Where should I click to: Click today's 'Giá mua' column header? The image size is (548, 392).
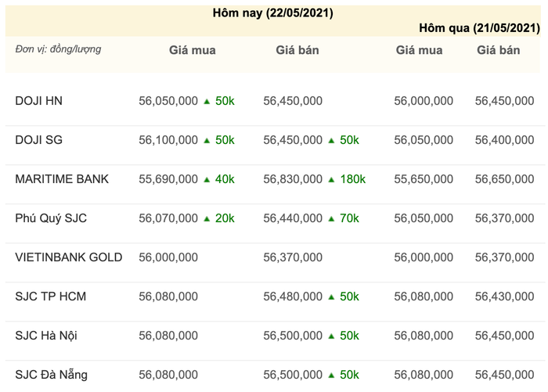click(x=193, y=50)
